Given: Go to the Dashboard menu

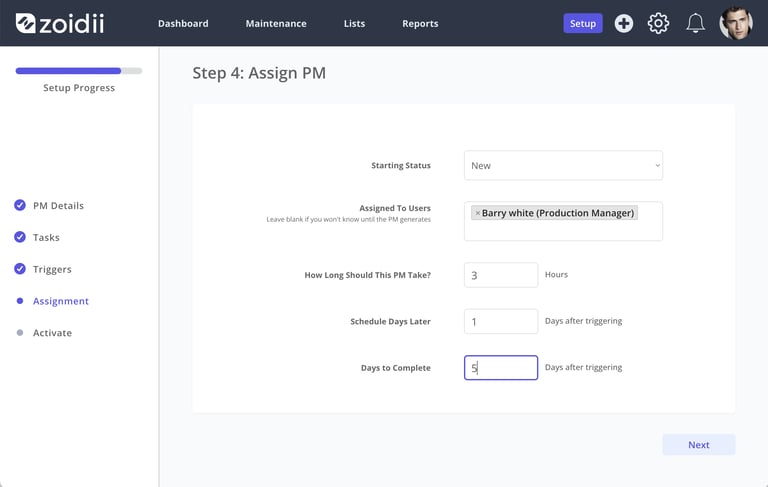Looking at the screenshot, I should pyautogui.click(x=183, y=24).
